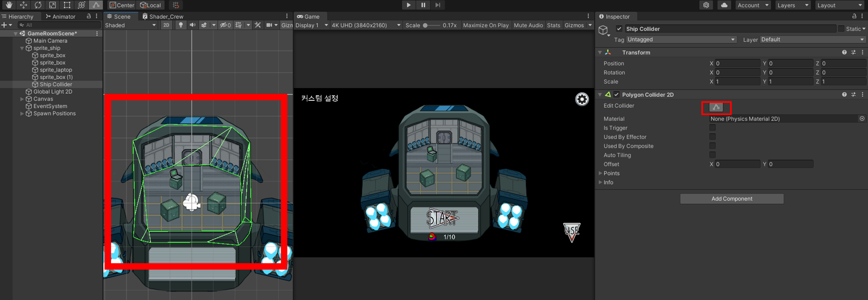Click the Edit Collider button
This screenshot has height=300, width=868.
(716, 107)
